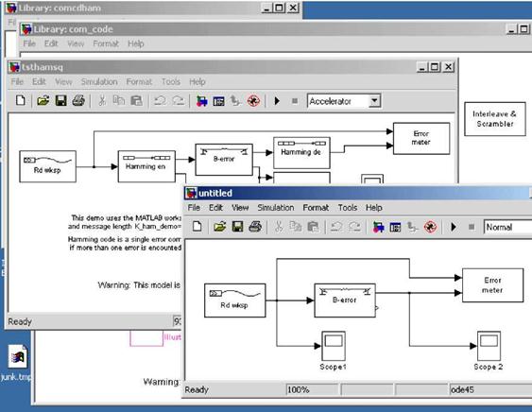Start simulation in untitled window
Viewport: 532px width, 412px height.
(454, 227)
